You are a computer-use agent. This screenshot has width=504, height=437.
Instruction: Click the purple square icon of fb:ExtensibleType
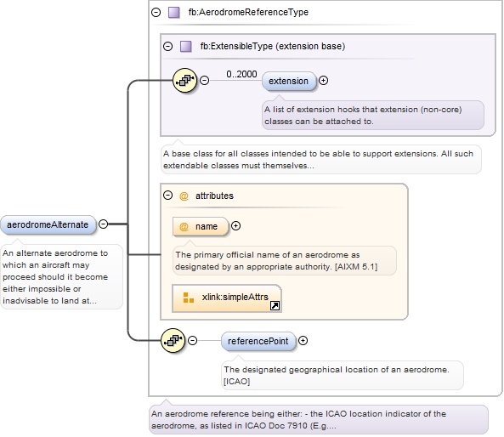(186, 46)
